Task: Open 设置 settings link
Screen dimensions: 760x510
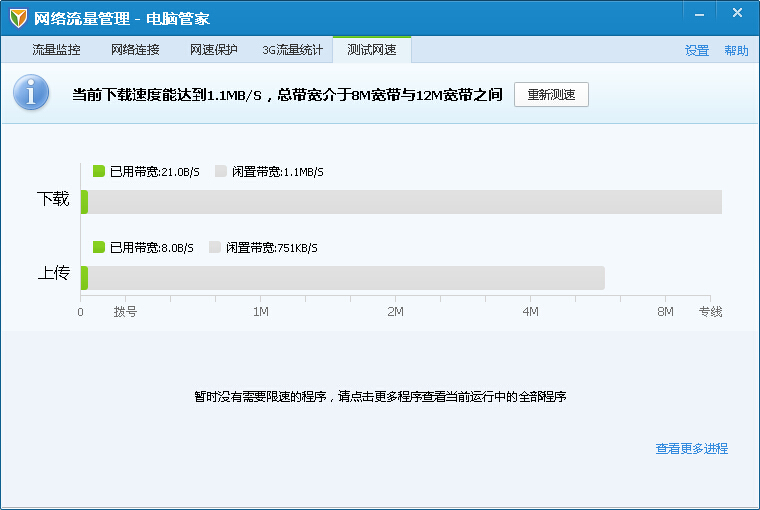Action: (697, 51)
